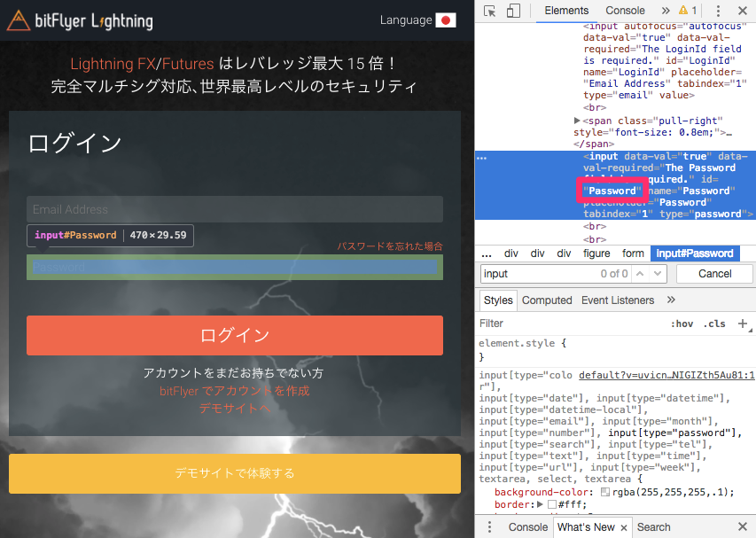Click the forgot password link
The height and width of the screenshot is (538, 756).
tap(390, 246)
